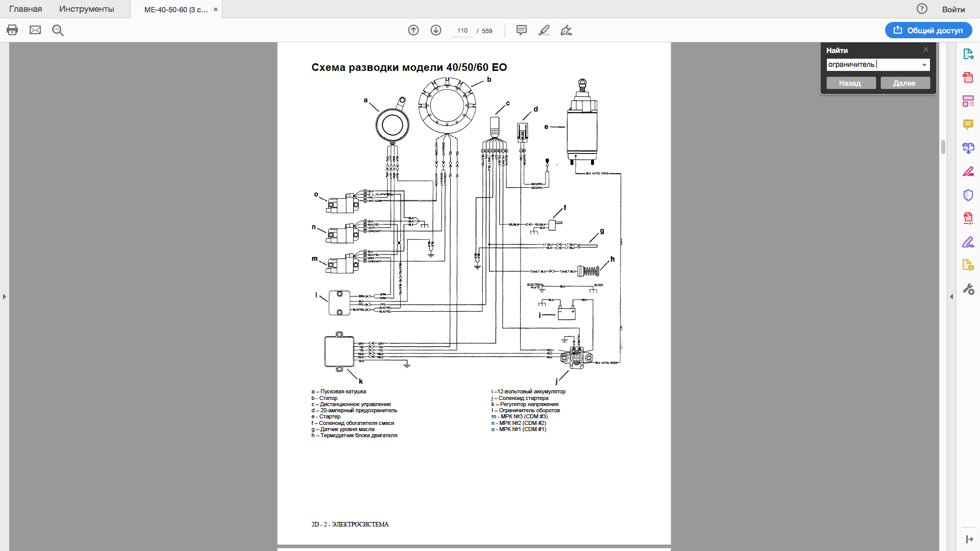Click Далее search button
This screenshot has height=551, width=980.
(x=904, y=83)
